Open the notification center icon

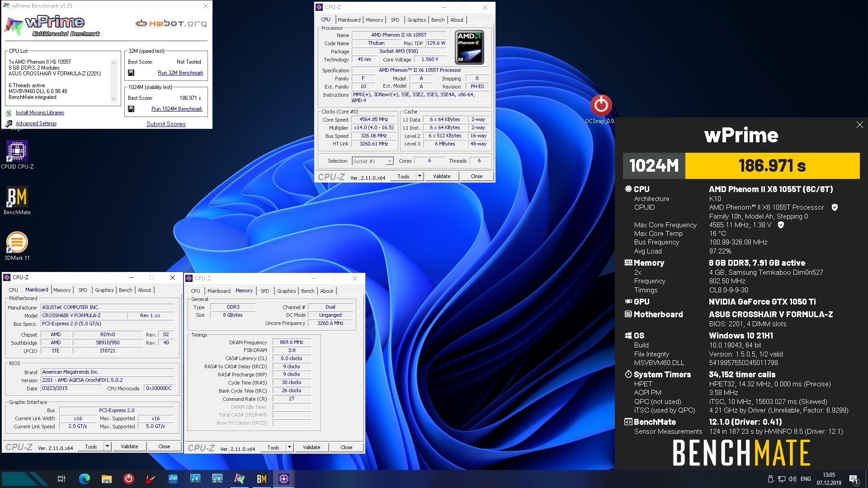853,479
